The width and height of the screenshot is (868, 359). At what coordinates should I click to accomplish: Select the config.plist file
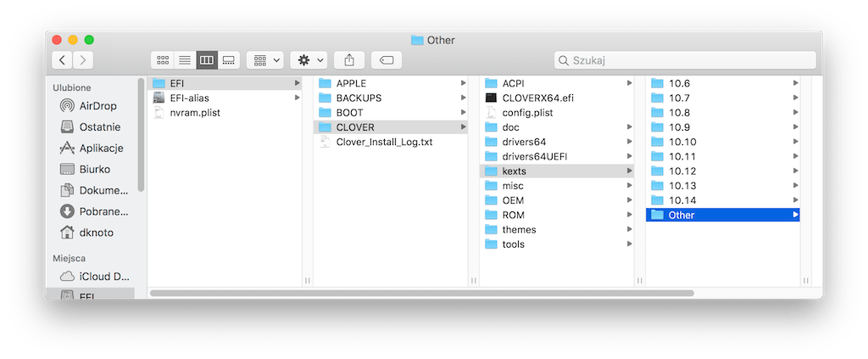point(527,113)
